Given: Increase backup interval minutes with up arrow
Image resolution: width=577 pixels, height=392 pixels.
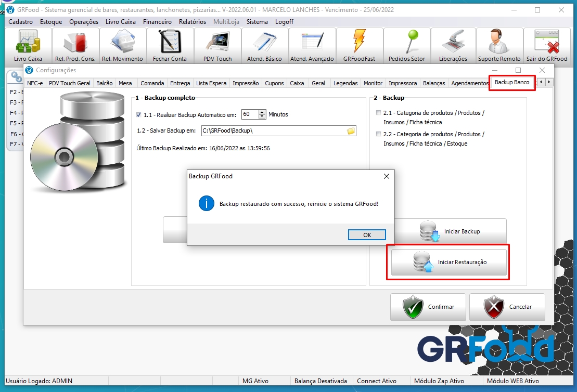Looking at the screenshot, I should click(x=262, y=112).
